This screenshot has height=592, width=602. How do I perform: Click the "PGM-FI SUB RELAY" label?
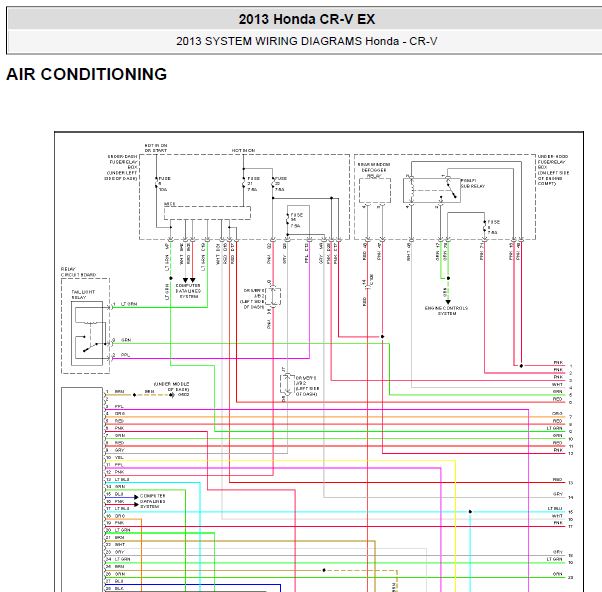[x=473, y=183]
